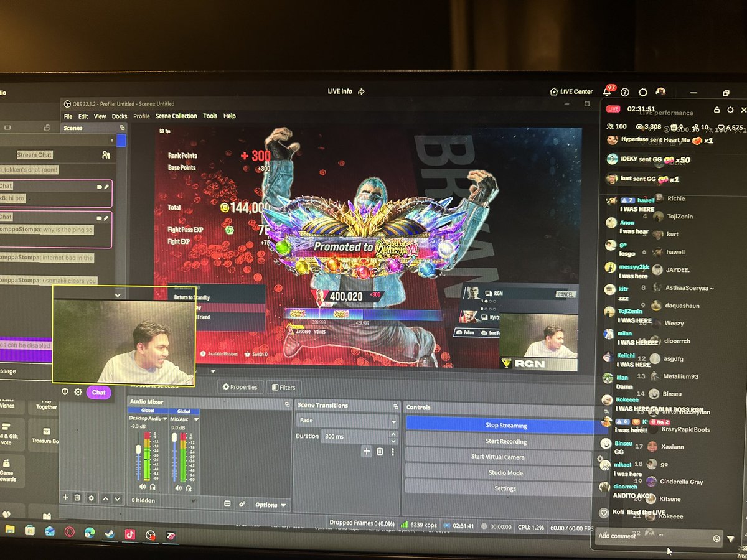Open emoji picker in Add comment box
The image size is (747, 560).
716,538
